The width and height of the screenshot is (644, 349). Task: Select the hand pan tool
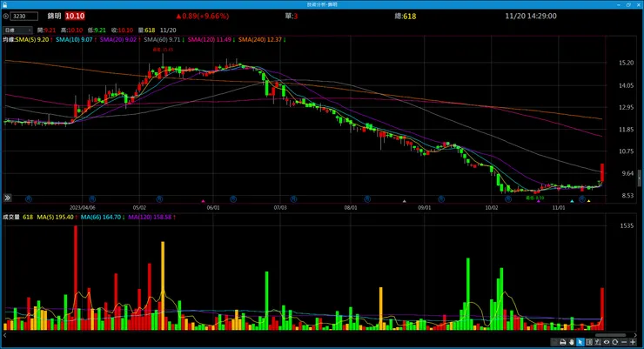click(571, 342)
